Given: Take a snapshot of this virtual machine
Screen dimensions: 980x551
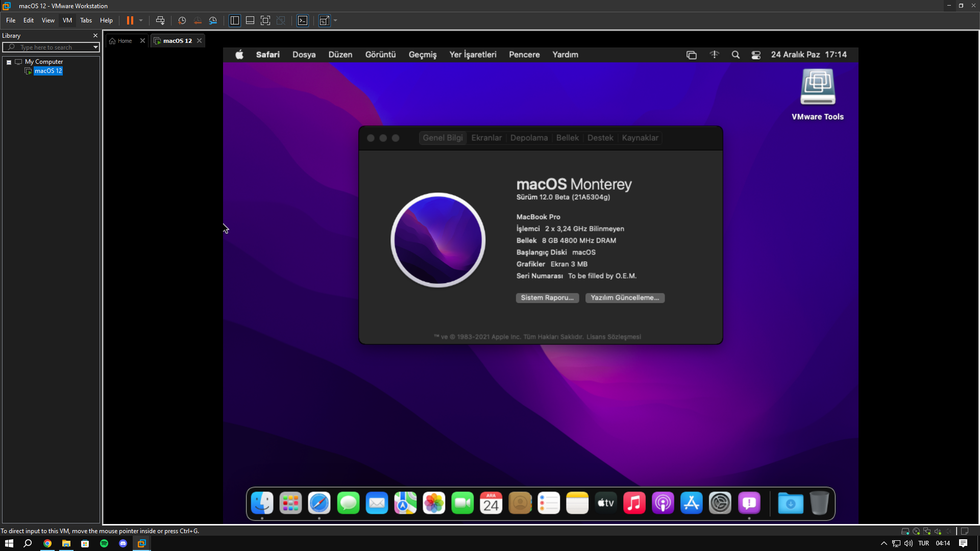Looking at the screenshot, I should [182, 20].
